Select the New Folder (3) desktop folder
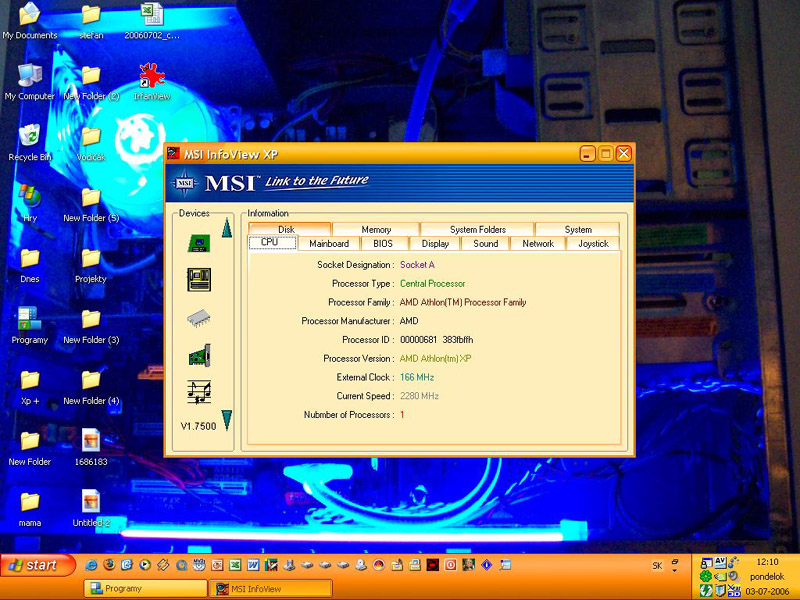The height and width of the screenshot is (600, 800). (x=91, y=327)
